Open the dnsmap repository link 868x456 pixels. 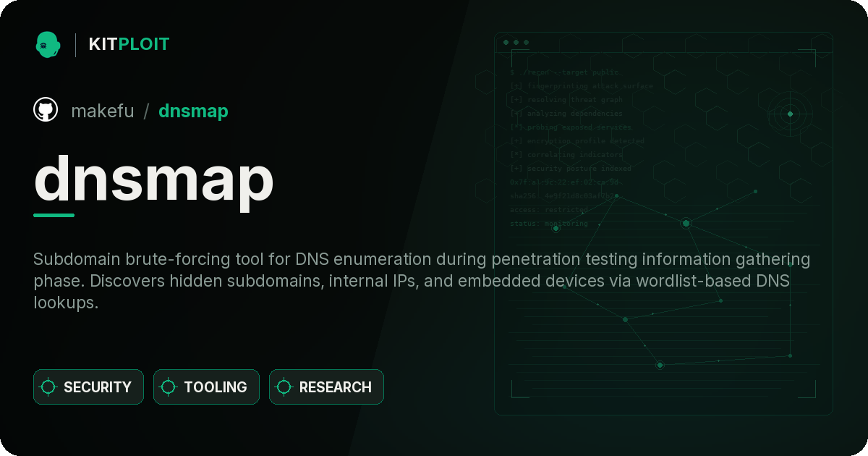[193, 111]
